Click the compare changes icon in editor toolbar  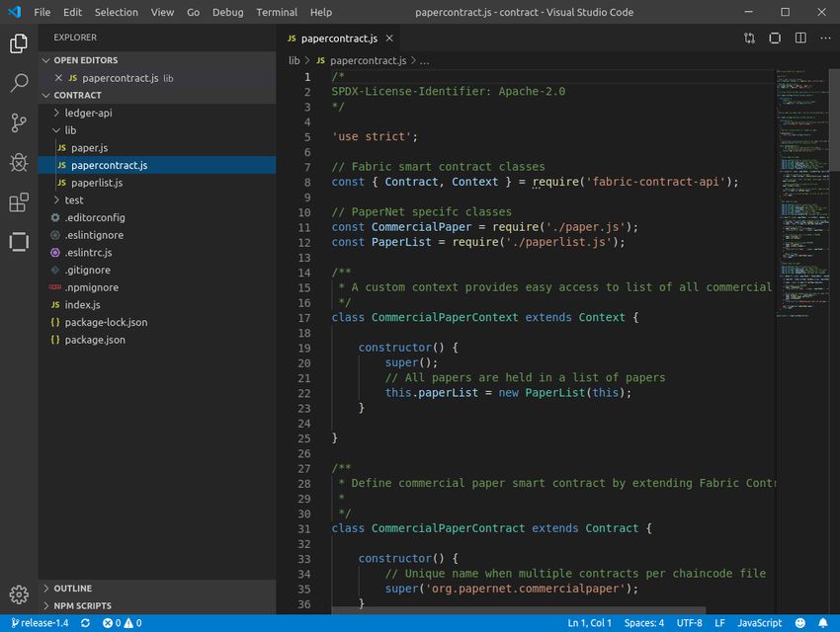click(749, 38)
